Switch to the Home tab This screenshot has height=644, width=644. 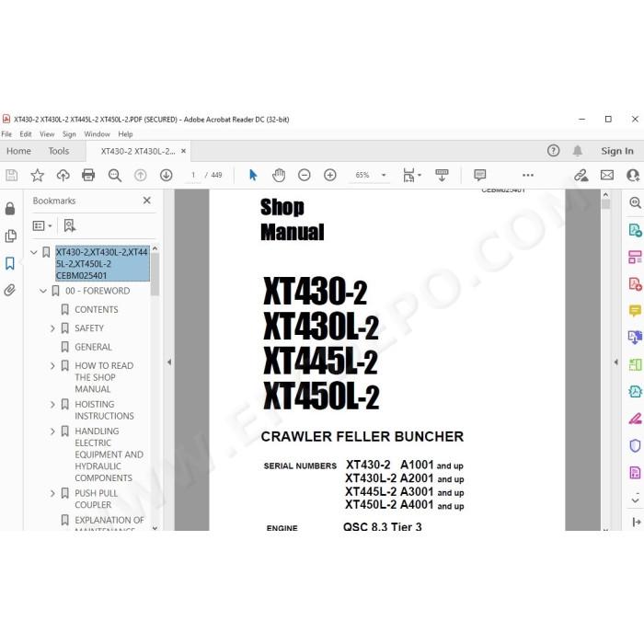[x=18, y=151]
